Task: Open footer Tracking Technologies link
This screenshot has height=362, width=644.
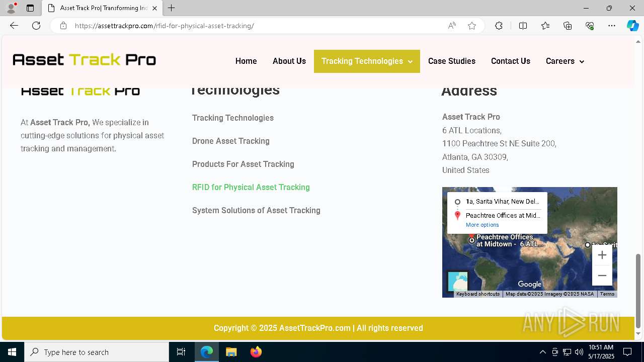Action: (x=233, y=118)
